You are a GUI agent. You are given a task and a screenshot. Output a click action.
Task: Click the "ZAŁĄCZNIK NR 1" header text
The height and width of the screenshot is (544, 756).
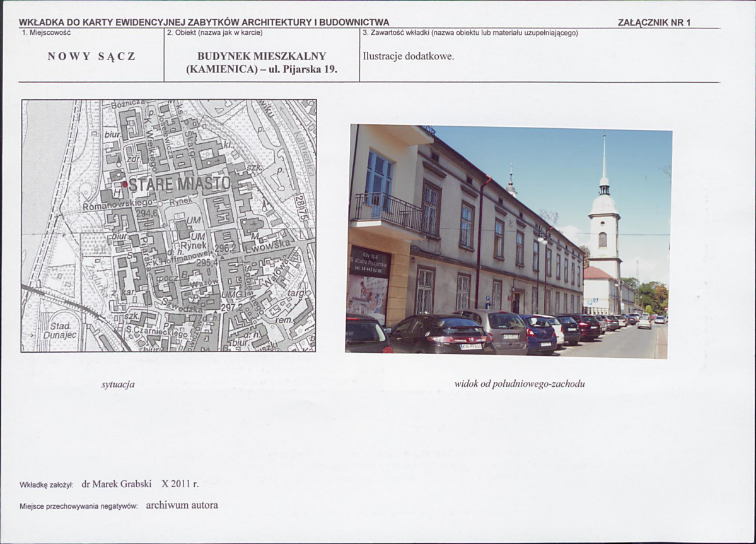tap(654, 22)
